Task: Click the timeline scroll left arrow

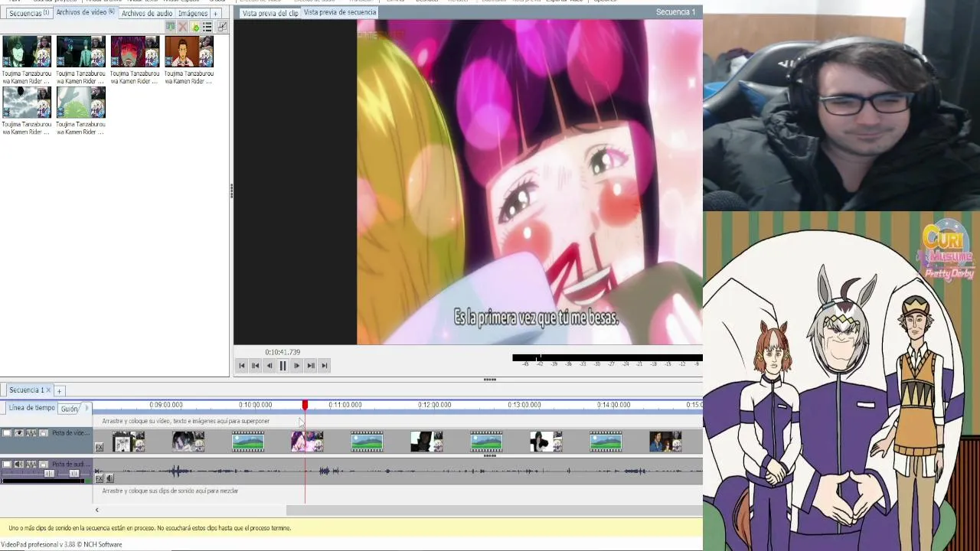Action: pyautogui.click(x=96, y=510)
